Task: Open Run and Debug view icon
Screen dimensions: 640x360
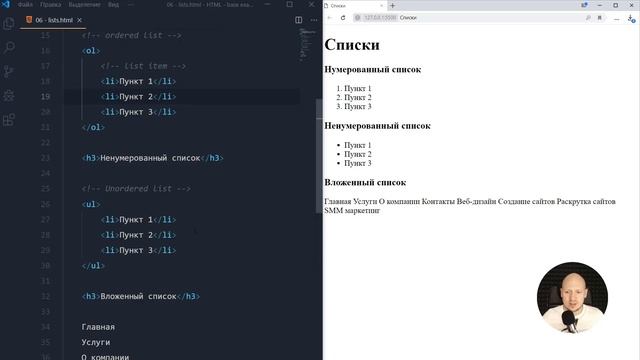Action: click(x=9, y=96)
